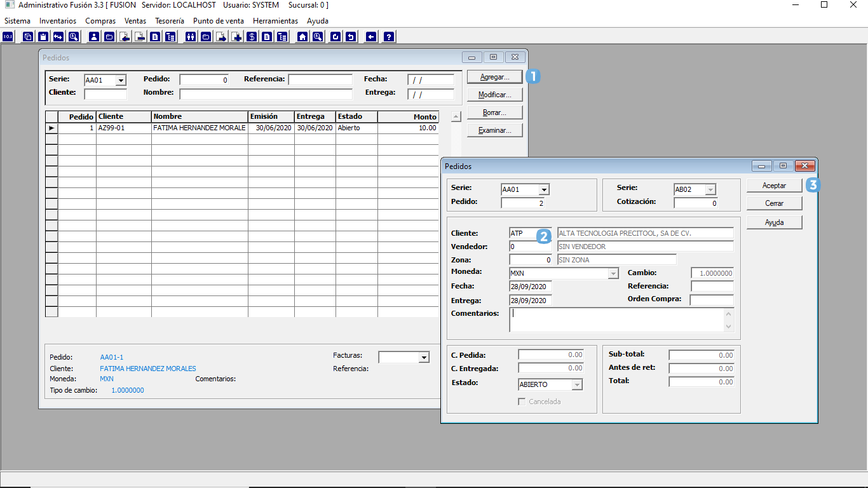Click the 10.1 icon in the toolbar
The height and width of the screenshot is (488, 868).
[8, 37]
